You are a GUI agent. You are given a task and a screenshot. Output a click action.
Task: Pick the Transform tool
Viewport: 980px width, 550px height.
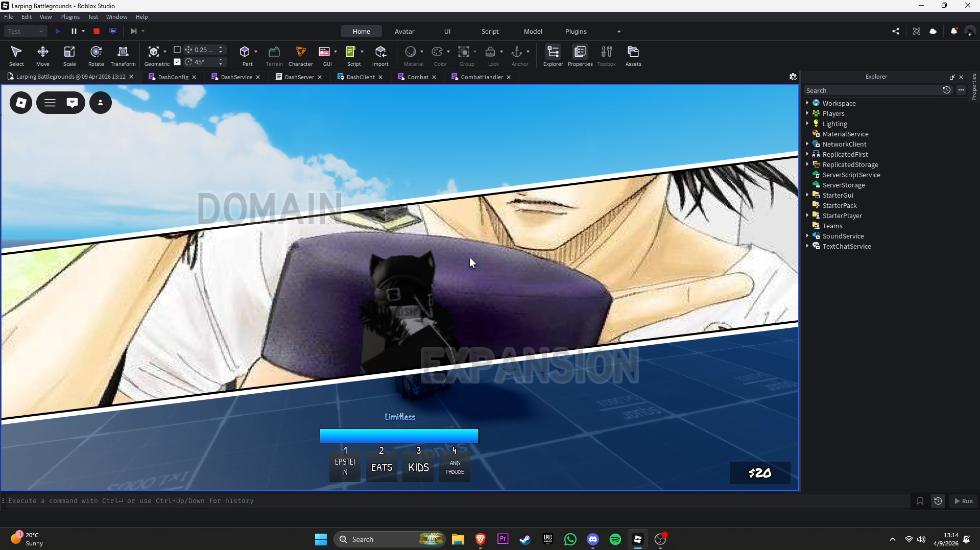pyautogui.click(x=123, y=56)
